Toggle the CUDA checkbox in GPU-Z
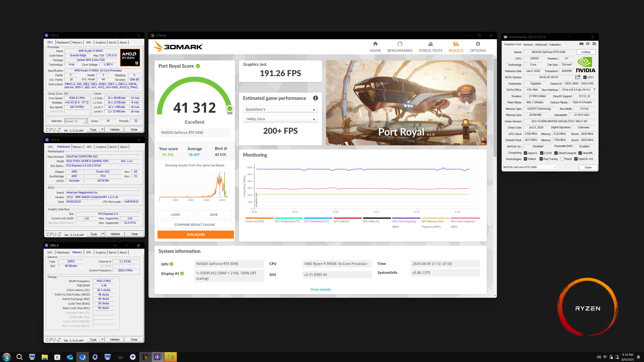Screen dimensions: 644x362 click(542, 153)
